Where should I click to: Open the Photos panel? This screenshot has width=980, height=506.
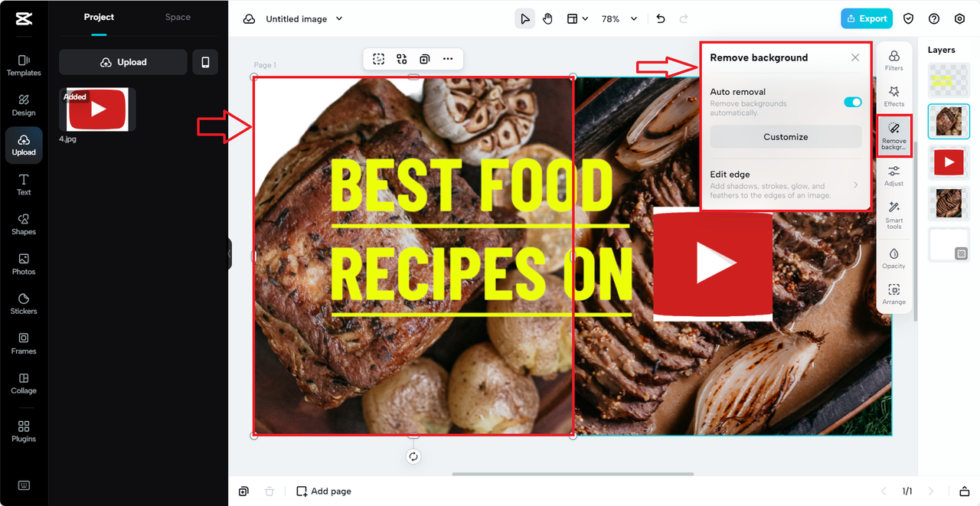(x=24, y=264)
